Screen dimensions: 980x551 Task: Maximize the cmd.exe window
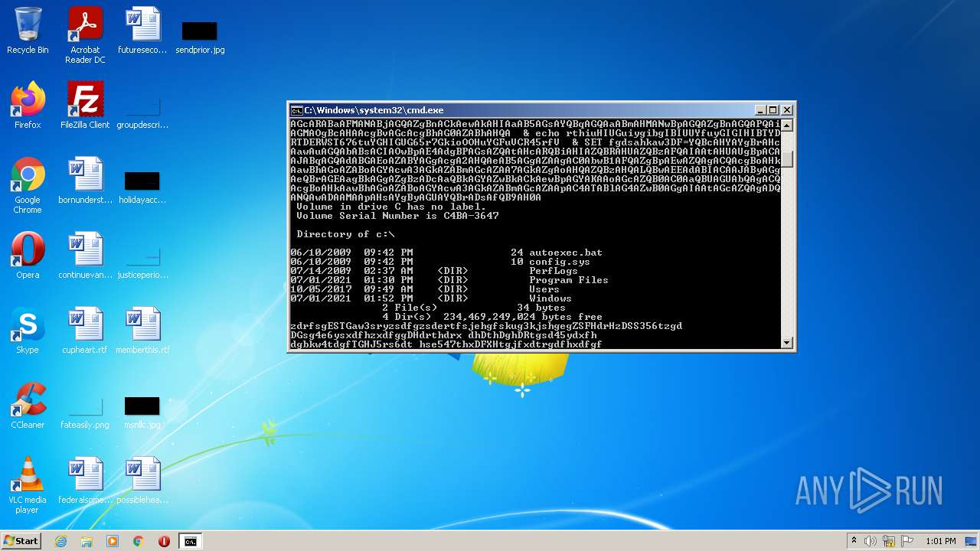pos(773,110)
